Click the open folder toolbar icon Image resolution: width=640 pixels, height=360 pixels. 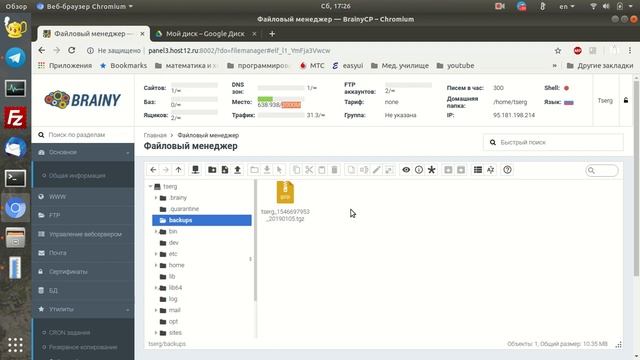(254, 170)
